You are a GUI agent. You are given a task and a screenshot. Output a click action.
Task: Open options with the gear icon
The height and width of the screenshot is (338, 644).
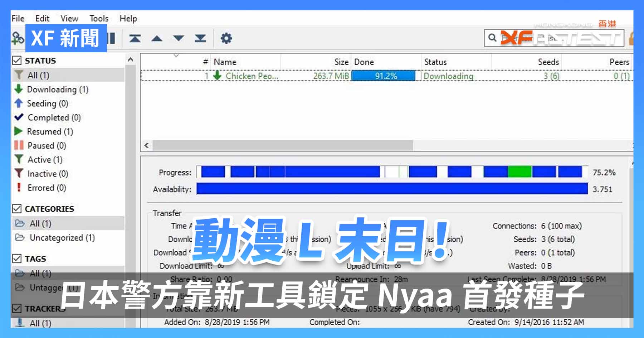coord(226,38)
